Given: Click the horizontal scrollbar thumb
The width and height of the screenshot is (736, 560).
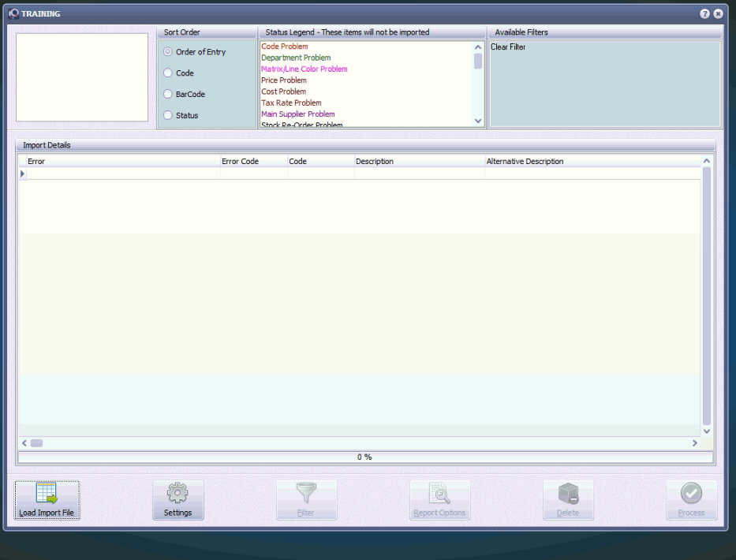Looking at the screenshot, I should [36, 442].
